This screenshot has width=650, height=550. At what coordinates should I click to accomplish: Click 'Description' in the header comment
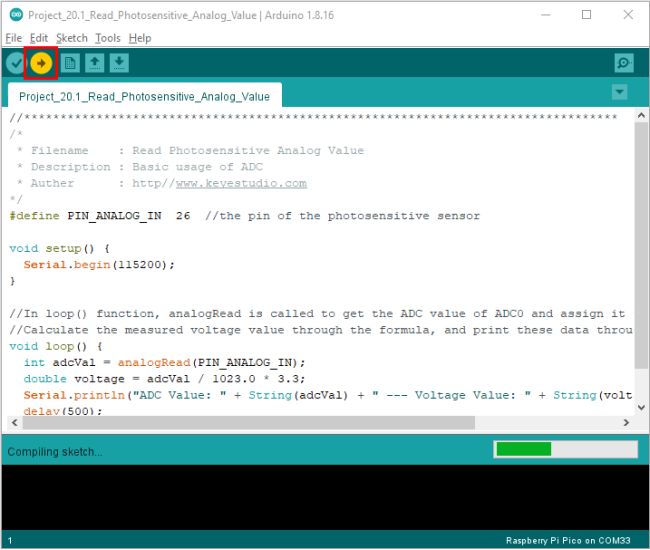point(71,167)
